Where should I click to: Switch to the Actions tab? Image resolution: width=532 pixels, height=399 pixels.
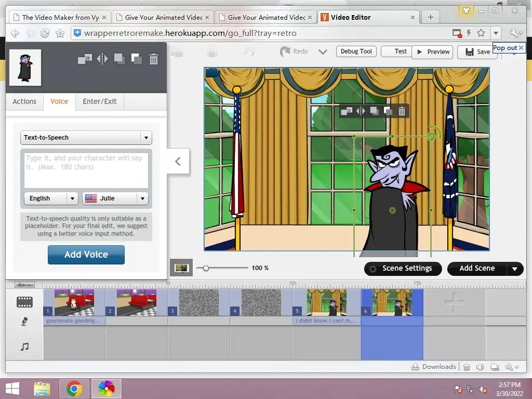point(24,101)
